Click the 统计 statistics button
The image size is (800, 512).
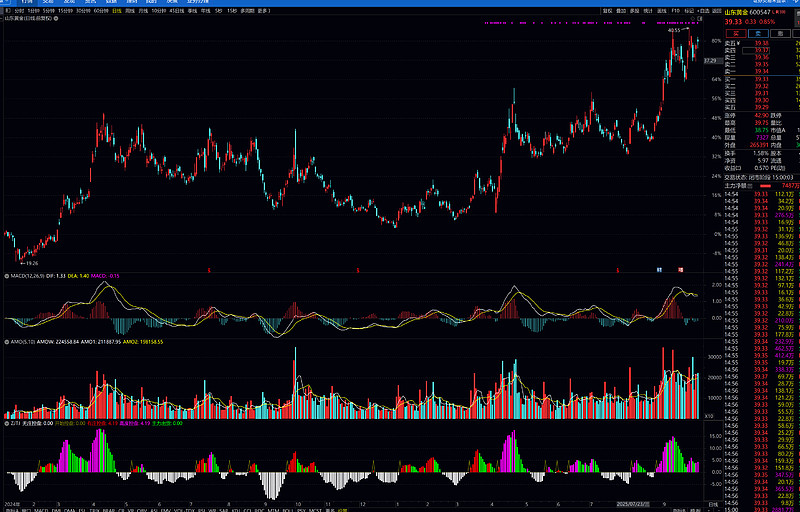[648, 11]
